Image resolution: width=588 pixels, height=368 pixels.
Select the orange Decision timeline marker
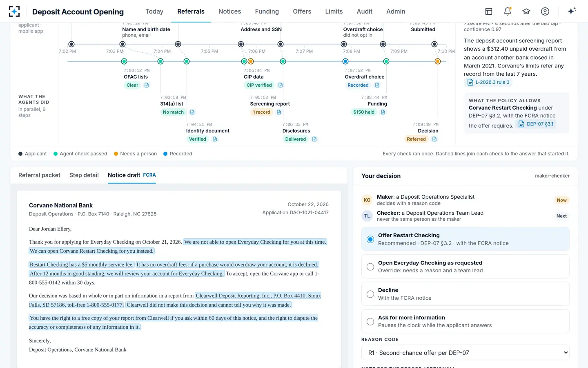[x=438, y=61]
